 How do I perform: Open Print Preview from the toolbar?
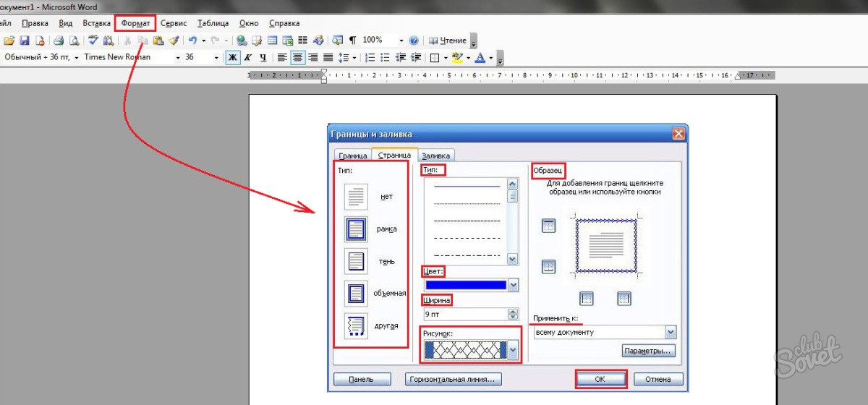73,40
